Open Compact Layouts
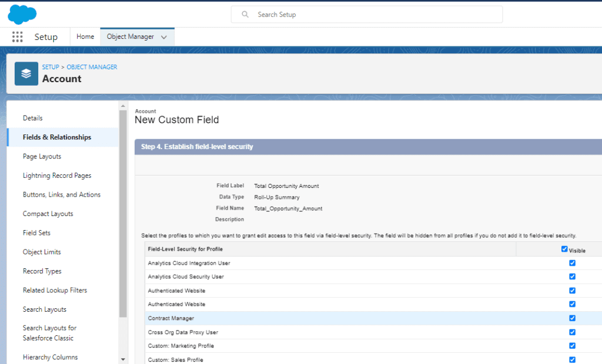The width and height of the screenshot is (602, 364). point(48,214)
